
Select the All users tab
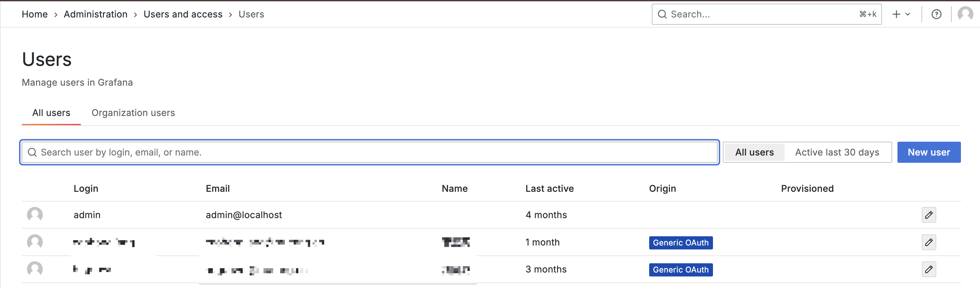pos(51,113)
